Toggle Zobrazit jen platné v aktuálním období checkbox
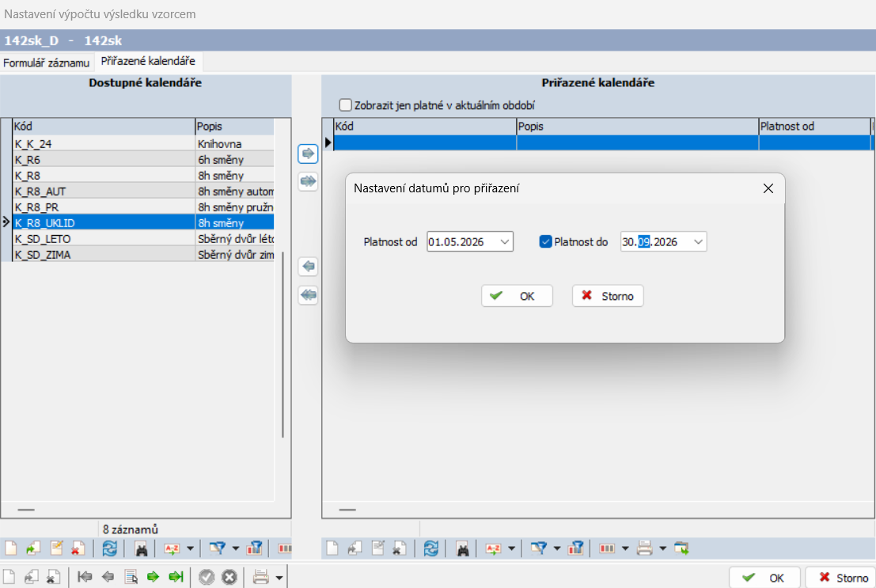Image resolution: width=876 pixels, height=588 pixels. coord(345,105)
